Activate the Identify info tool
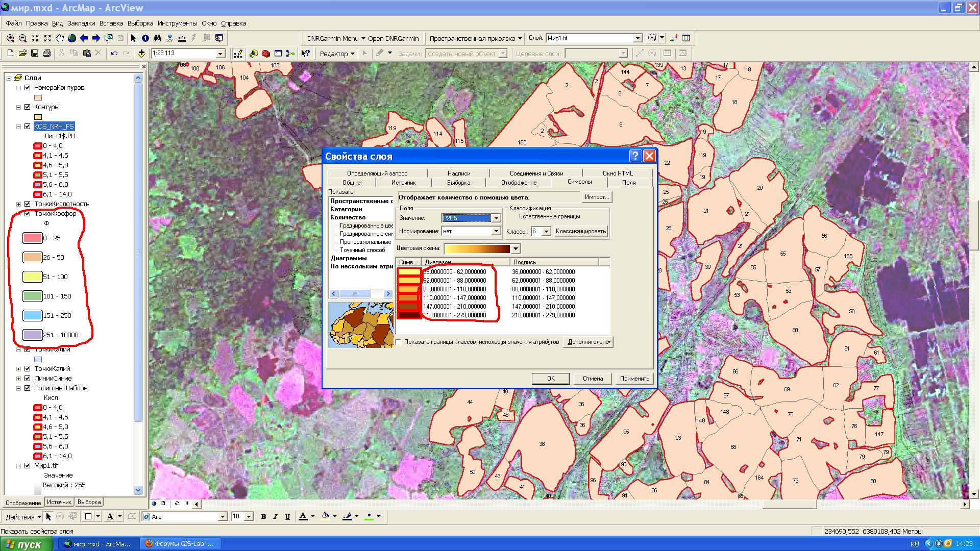The image size is (980, 551). click(145, 38)
